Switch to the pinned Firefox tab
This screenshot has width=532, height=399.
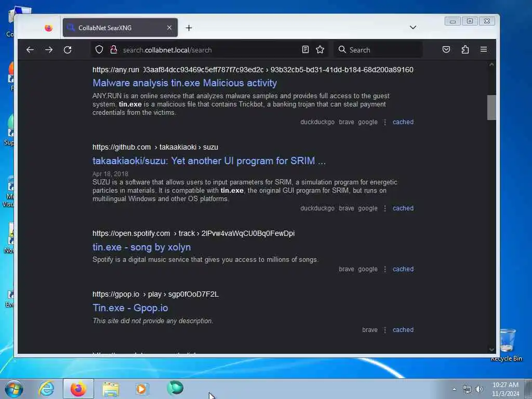[x=48, y=28]
